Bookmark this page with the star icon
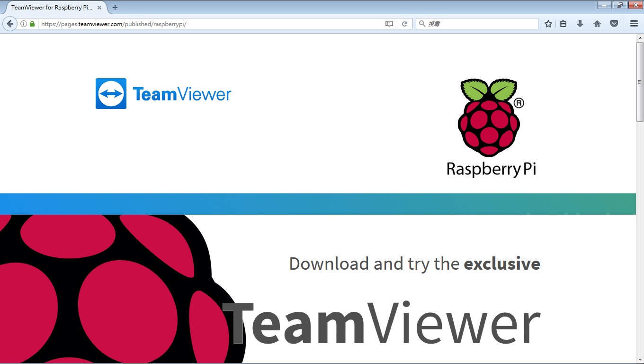 tap(548, 24)
